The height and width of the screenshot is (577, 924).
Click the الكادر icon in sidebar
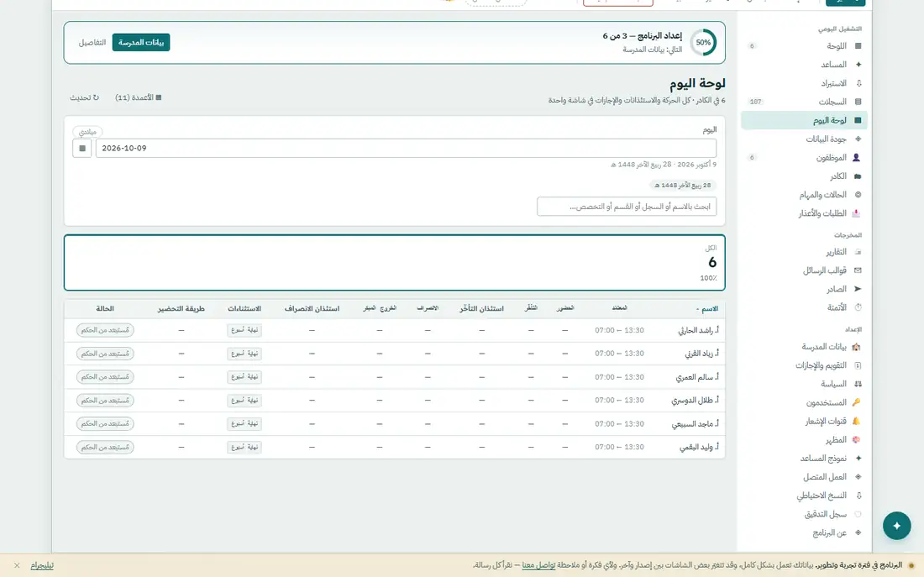[858, 176]
